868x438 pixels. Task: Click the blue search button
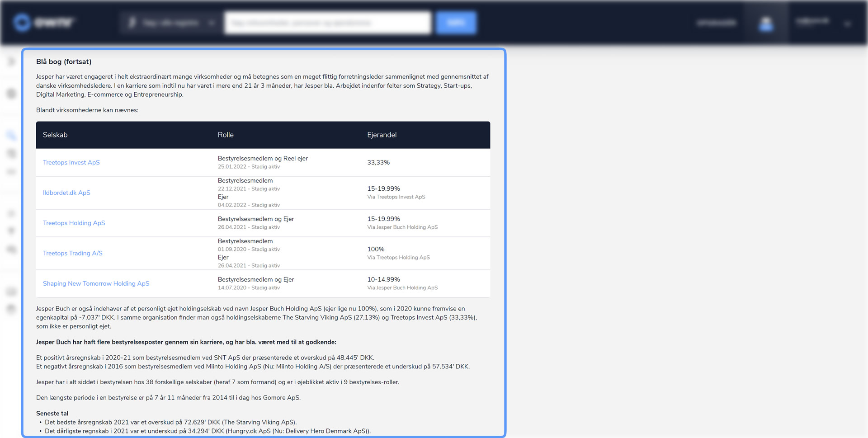(x=456, y=23)
